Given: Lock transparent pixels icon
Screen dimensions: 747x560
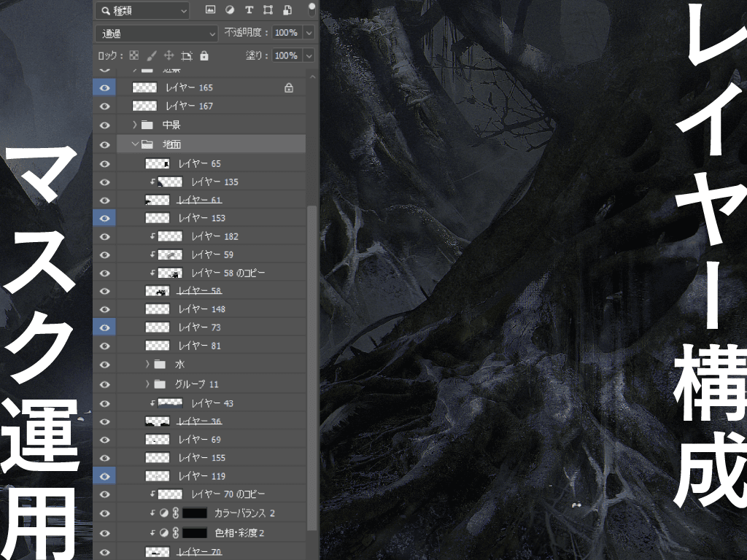Looking at the screenshot, I should coord(133,55).
